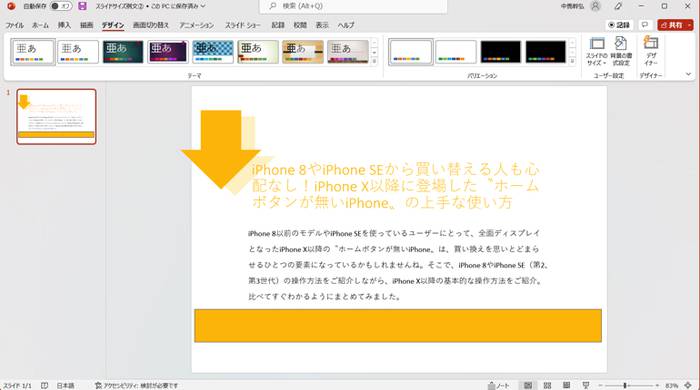Switch to the 画面切り替え tab
The image size is (700, 390).
point(151,25)
